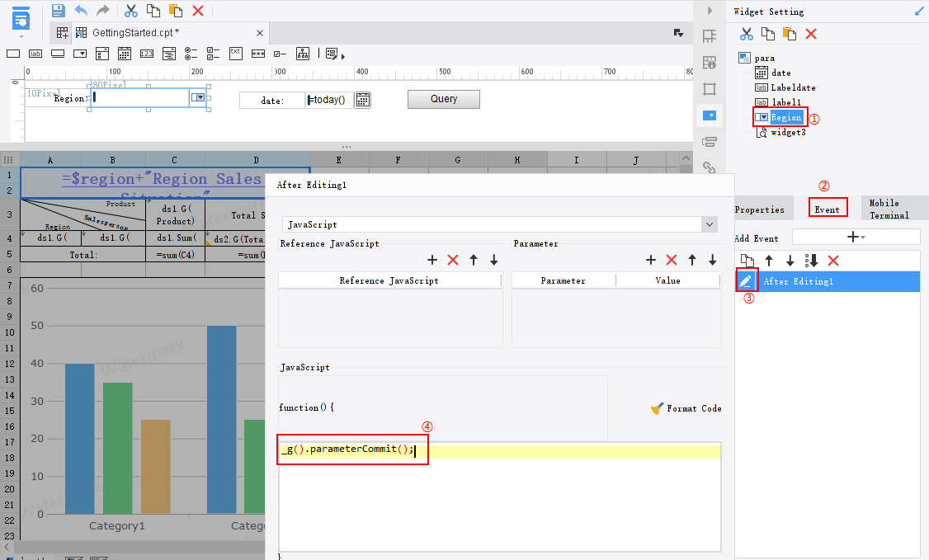Switch to the Event tab
929x560 pixels.
click(x=828, y=209)
